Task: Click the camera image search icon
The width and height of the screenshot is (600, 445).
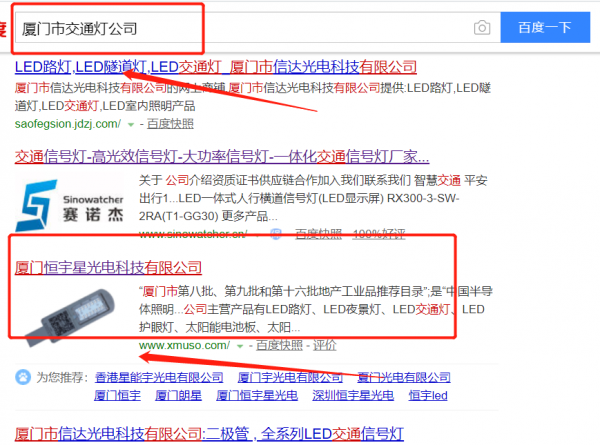Action: [482, 28]
